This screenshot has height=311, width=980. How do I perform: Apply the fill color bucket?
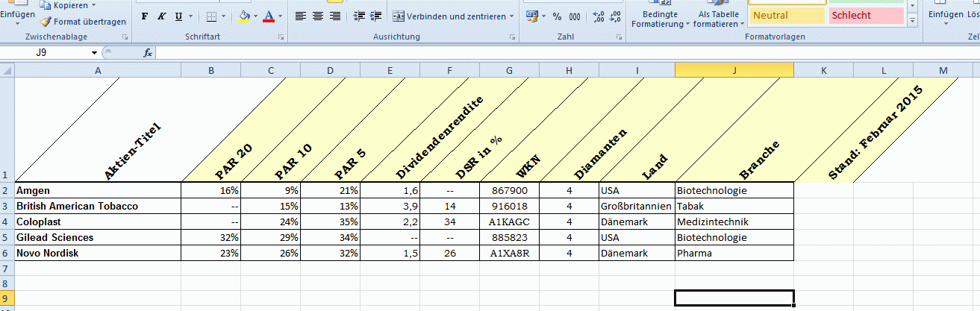(245, 16)
